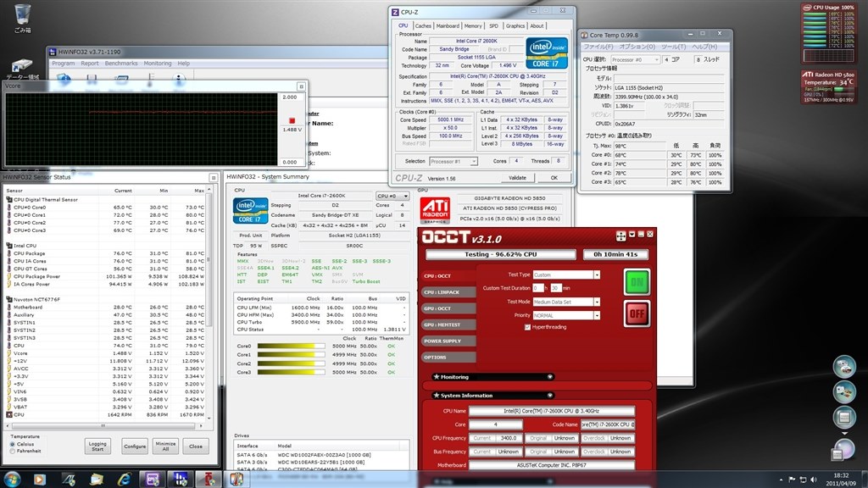
Task: Switch to CPU-Z via its taskbar button
Action: click(153, 480)
